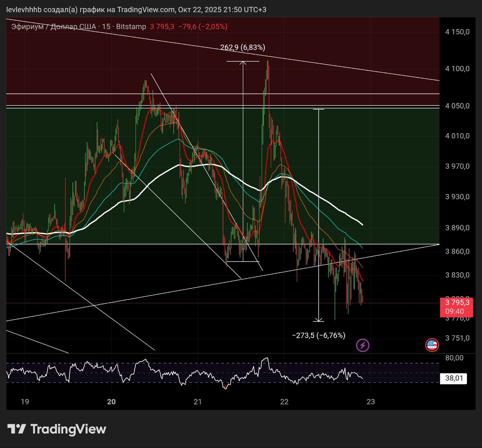The width and height of the screenshot is (482, 448).
Task: Select date 21 on the time axis
Action: coord(198,402)
